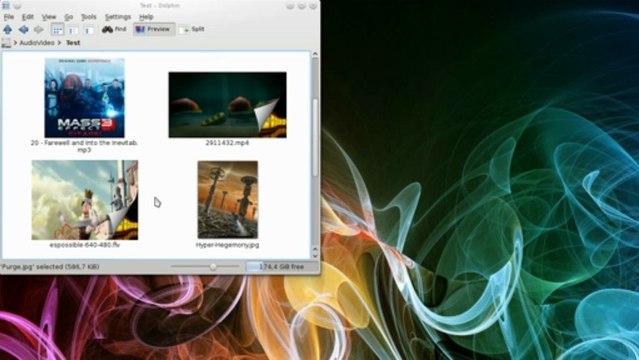Click the '20 - Farewell and Into the Inevitab' name

point(84,146)
